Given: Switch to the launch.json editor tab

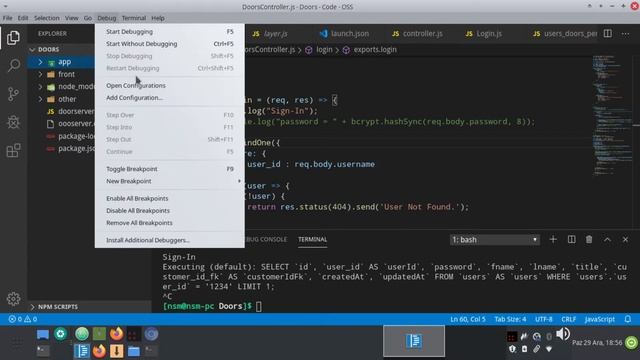Looking at the screenshot, I should click(x=345, y=33).
